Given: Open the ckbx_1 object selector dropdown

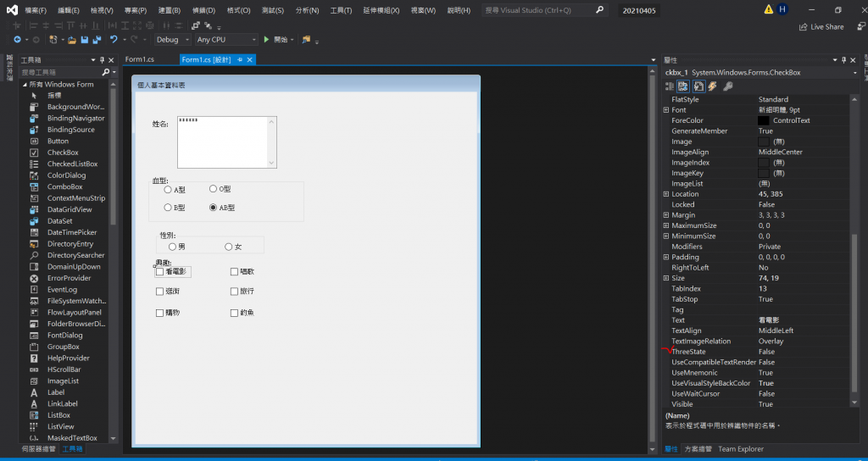Looking at the screenshot, I should pos(854,73).
